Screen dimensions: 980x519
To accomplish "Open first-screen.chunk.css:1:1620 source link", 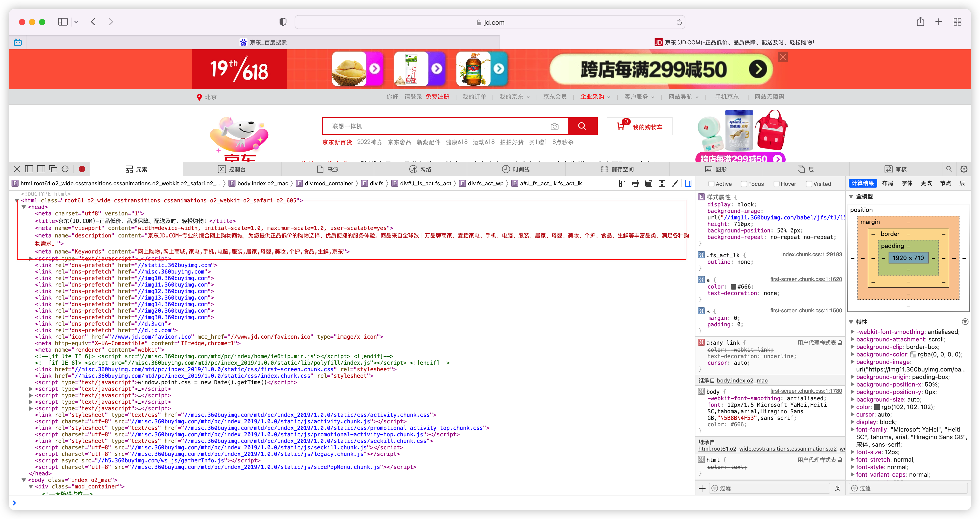I will pos(806,279).
